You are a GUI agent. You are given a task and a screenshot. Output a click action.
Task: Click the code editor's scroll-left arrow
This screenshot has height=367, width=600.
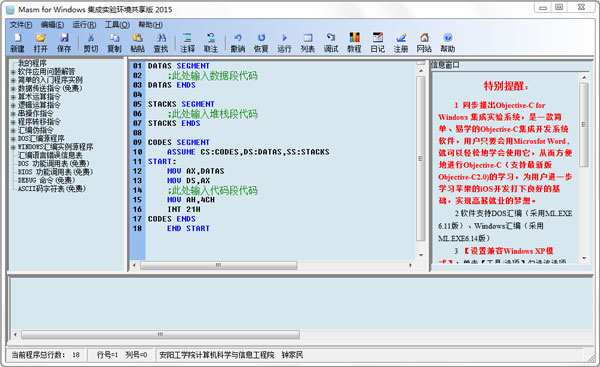[134, 265]
